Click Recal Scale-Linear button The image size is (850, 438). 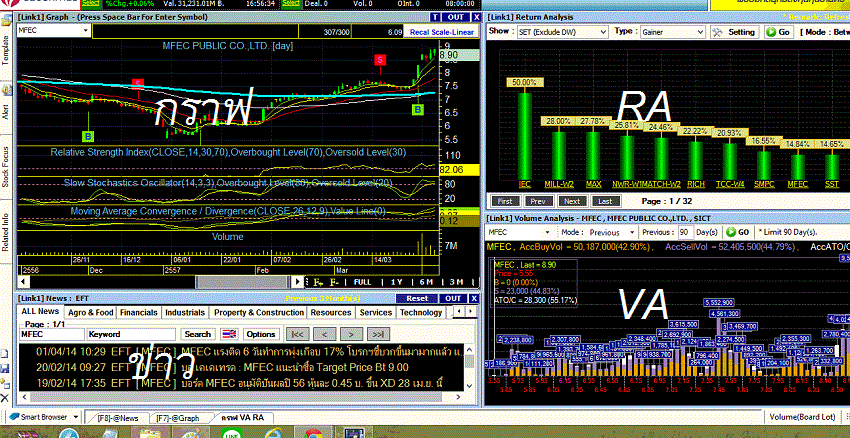pyautogui.click(x=441, y=32)
